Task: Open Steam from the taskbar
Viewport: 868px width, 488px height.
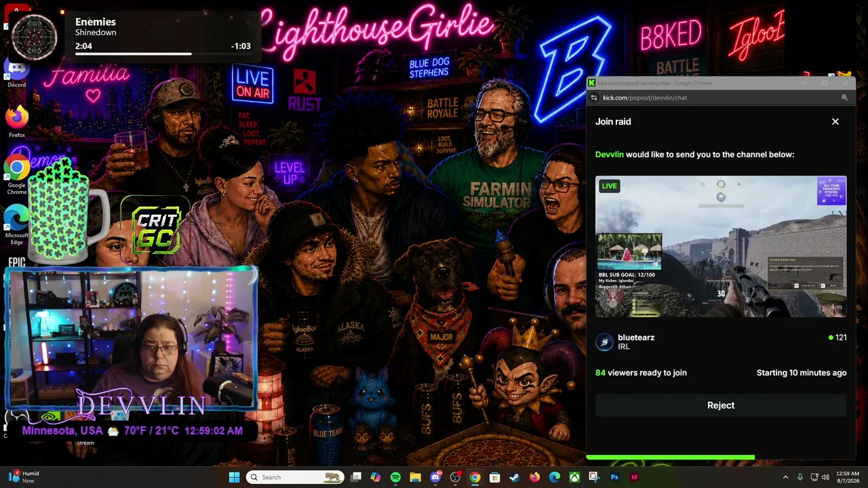Action: 515,477
